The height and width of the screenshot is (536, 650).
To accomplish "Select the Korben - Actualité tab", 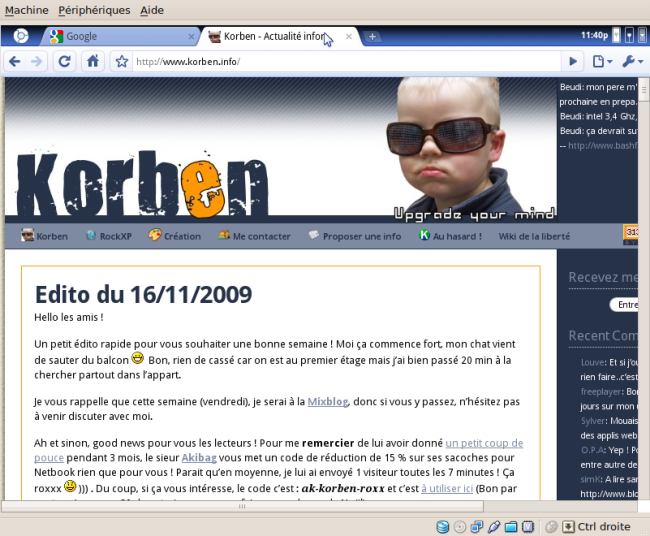I will 278,36.
